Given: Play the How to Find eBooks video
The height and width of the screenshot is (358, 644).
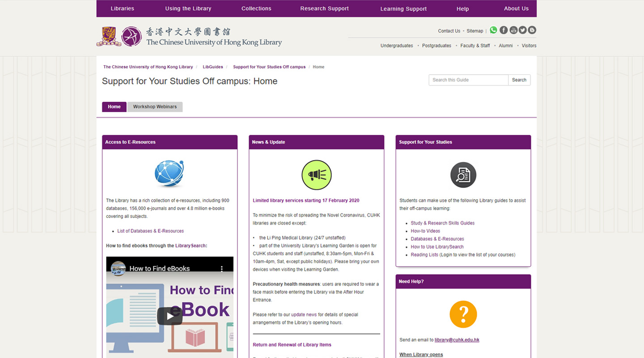Looking at the screenshot, I should (x=169, y=316).
